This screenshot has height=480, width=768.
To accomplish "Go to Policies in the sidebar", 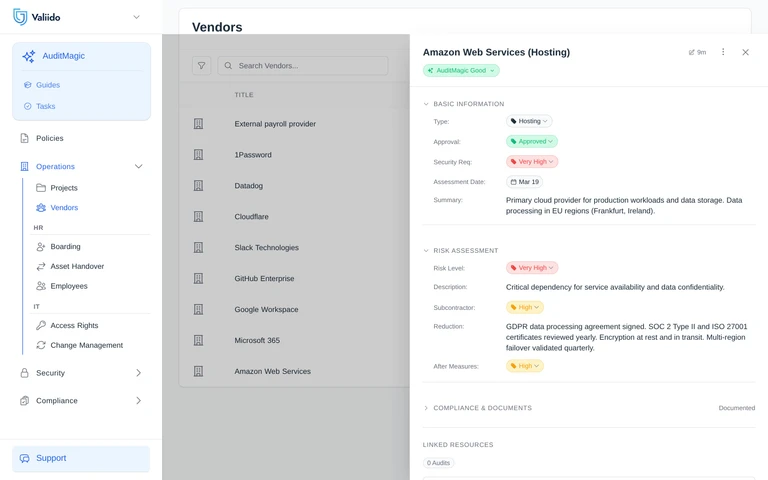I will 49,138.
